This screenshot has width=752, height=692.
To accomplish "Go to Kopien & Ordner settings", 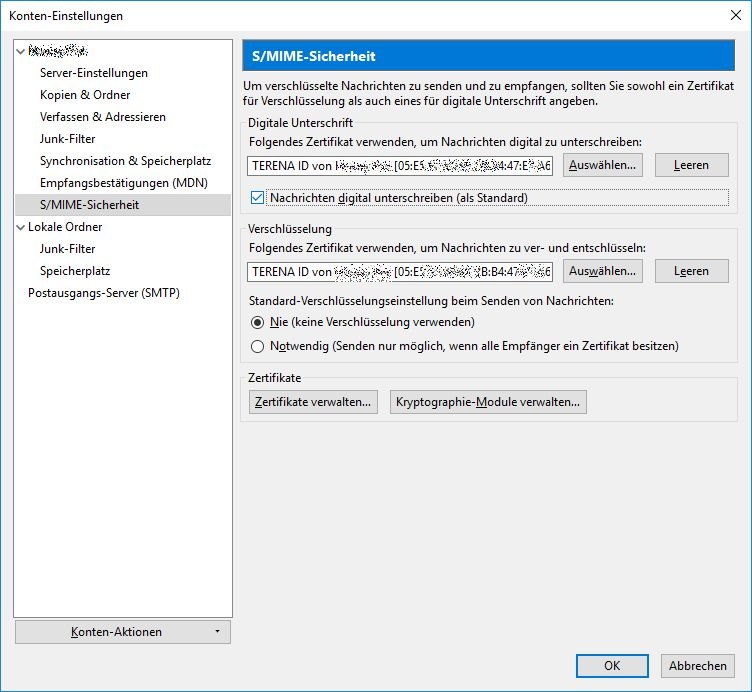I will (85, 95).
